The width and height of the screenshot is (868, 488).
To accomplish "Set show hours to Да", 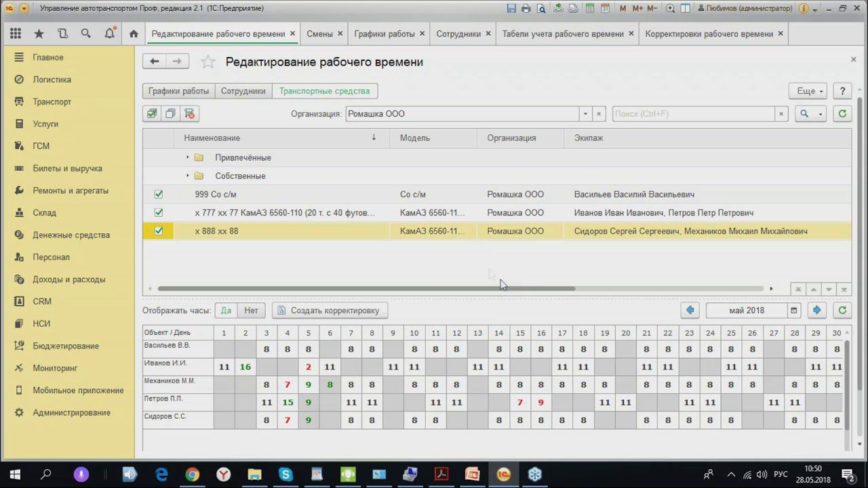I will (x=226, y=310).
